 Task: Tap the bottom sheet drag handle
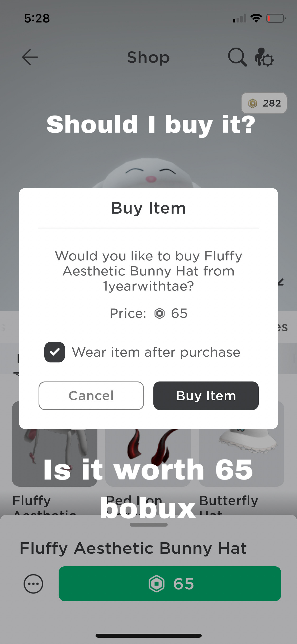(149, 525)
